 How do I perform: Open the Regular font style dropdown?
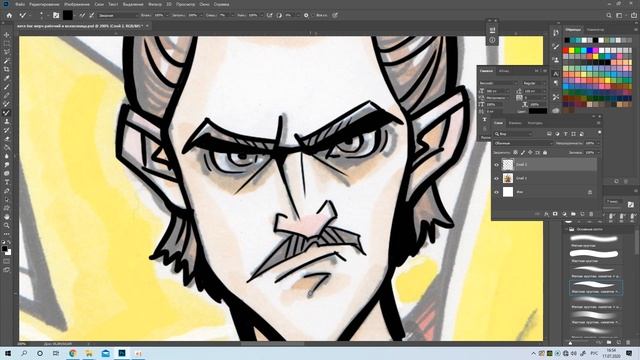[x=534, y=83]
